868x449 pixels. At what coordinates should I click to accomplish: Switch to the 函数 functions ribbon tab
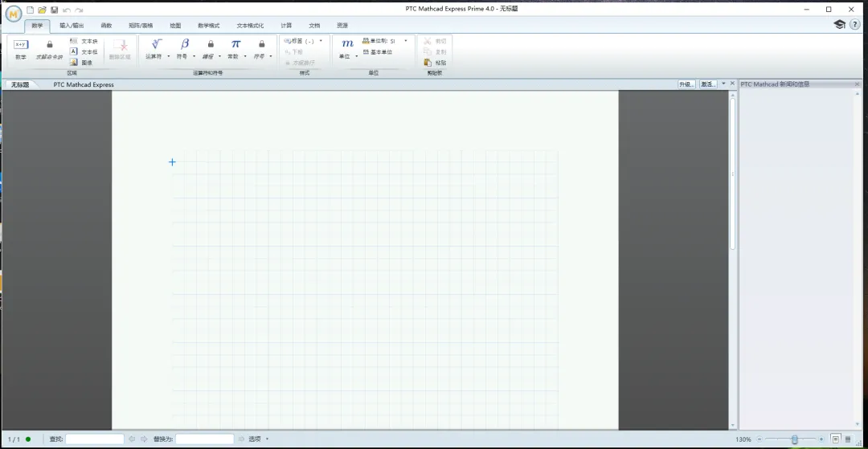tap(106, 26)
